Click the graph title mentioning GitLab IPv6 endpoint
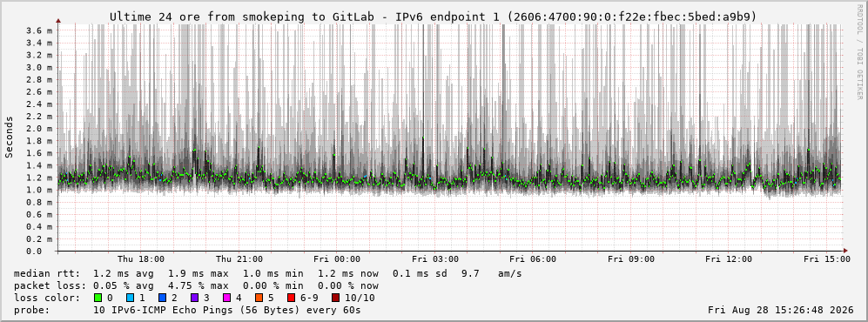868x322 pixels. pyautogui.click(x=433, y=17)
